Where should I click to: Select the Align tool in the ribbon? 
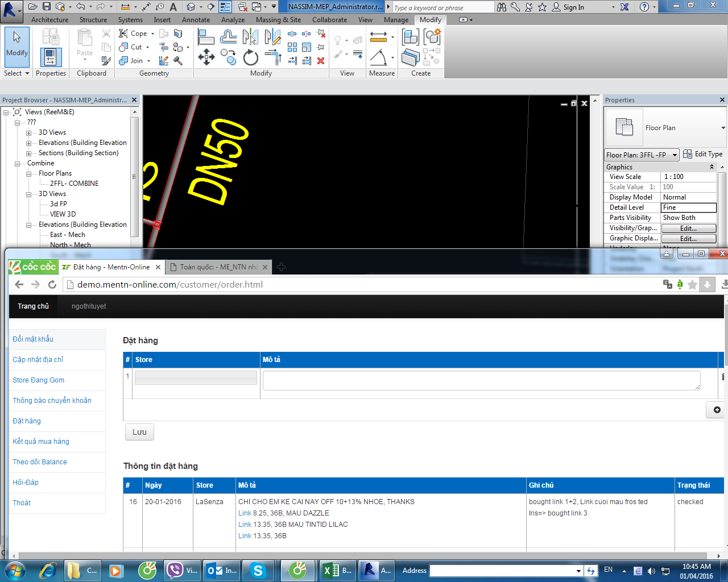coord(206,38)
